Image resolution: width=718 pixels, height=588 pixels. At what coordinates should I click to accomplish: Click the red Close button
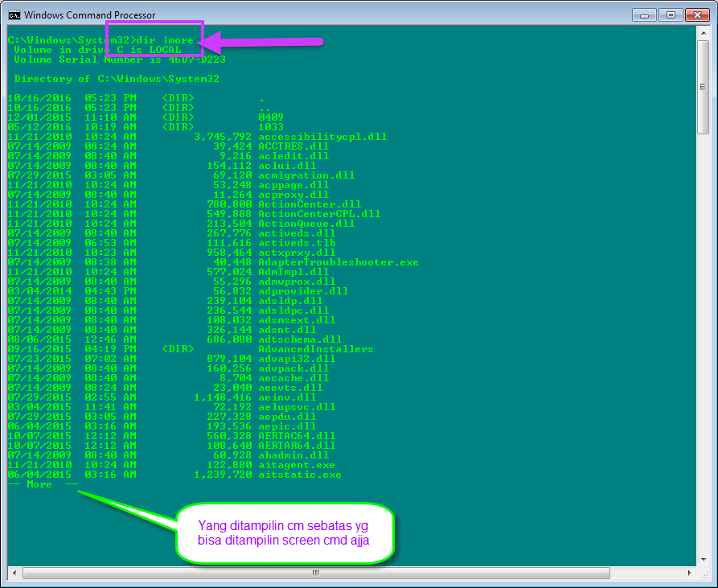(695, 14)
